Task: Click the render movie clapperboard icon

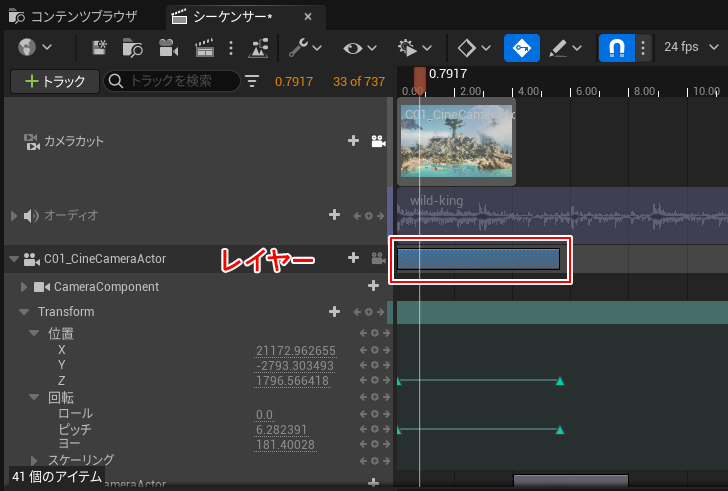Action: point(205,47)
